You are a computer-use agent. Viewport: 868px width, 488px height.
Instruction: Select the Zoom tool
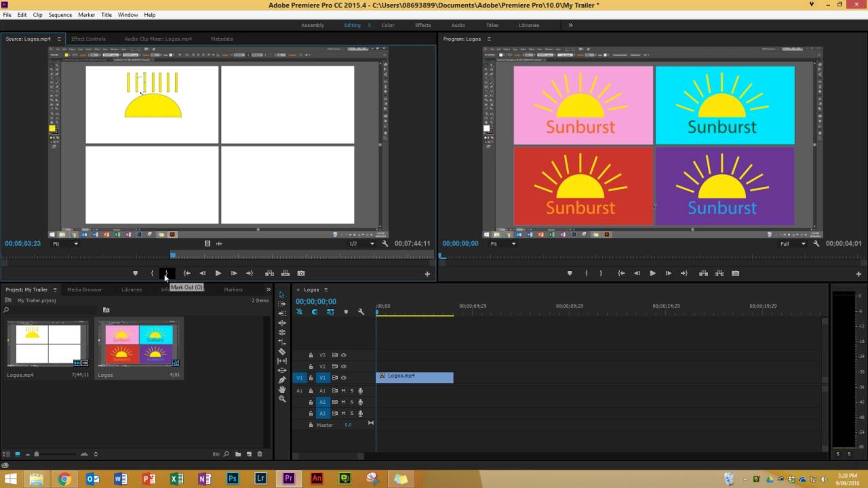pos(282,399)
